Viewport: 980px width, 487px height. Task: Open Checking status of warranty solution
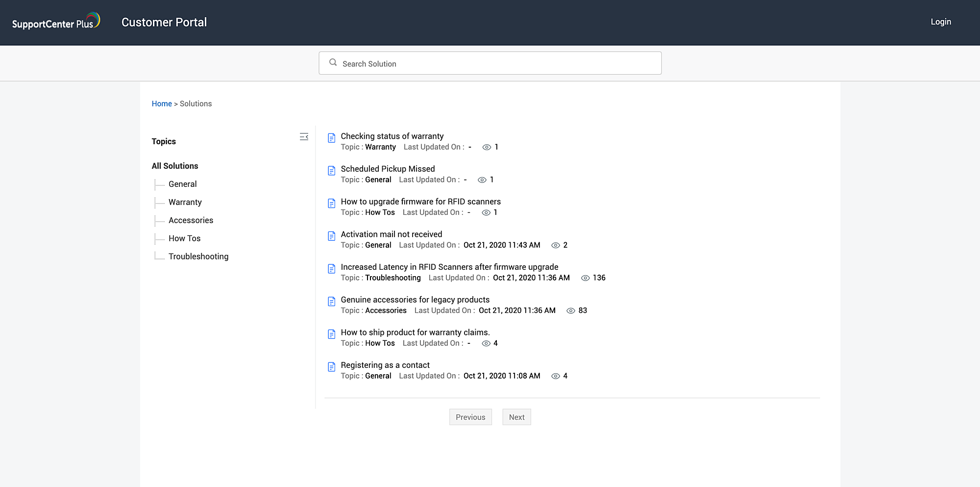point(392,136)
